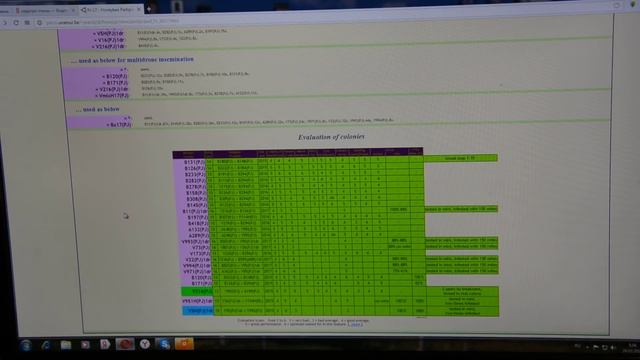Select B418(PJ) in the colonies table
This screenshot has width=640, height=360.
click(x=198, y=224)
